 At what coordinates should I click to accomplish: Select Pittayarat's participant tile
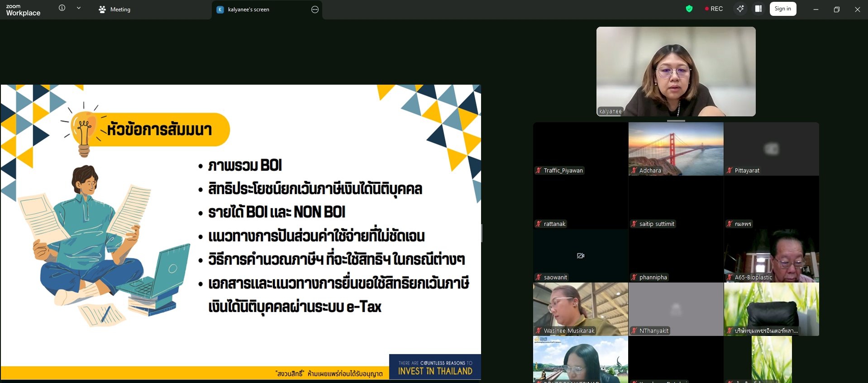pyautogui.click(x=771, y=149)
